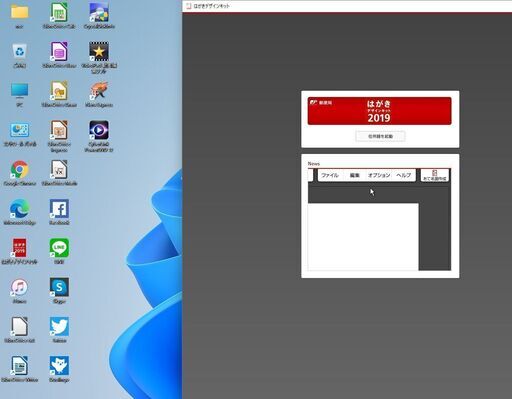Select the yellow folder desktop icon
The height and width of the screenshot is (399, 512).
pos(20,15)
